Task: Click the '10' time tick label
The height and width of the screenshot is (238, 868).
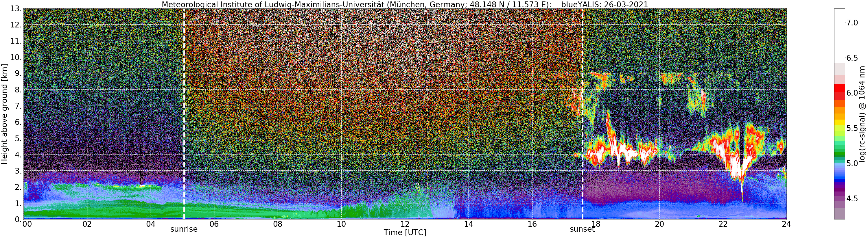Action: coord(341,224)
